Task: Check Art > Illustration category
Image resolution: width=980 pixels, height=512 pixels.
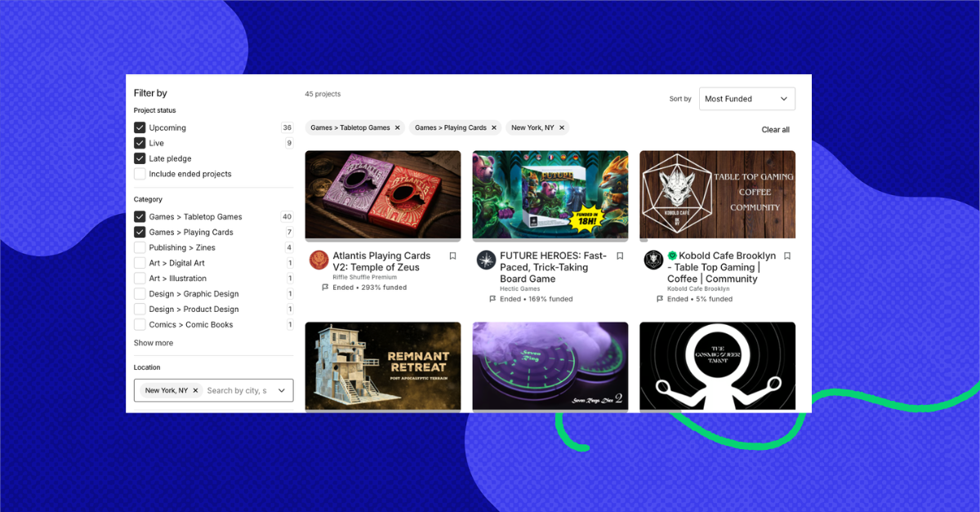Action: [x=140, y=278]
